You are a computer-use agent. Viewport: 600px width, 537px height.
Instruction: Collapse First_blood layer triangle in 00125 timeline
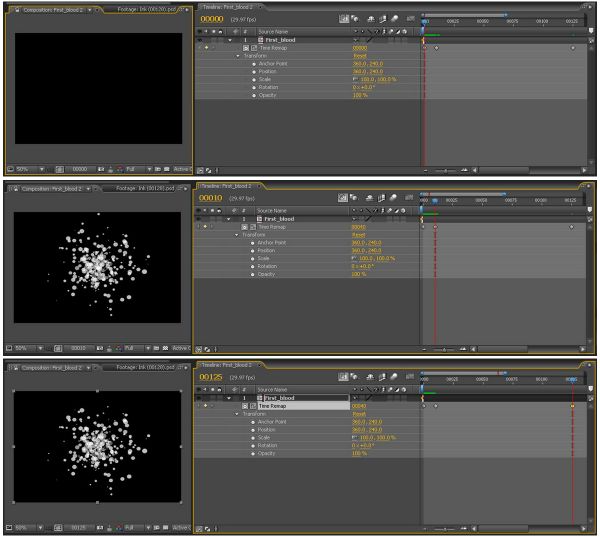(229, 398)
